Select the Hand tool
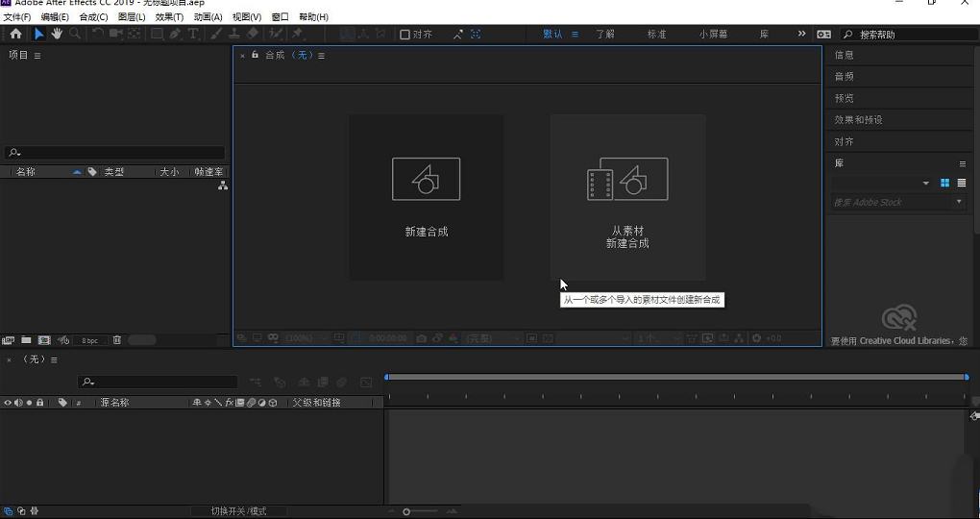Viewport: 980px width, 519px height. click(57, 34)
